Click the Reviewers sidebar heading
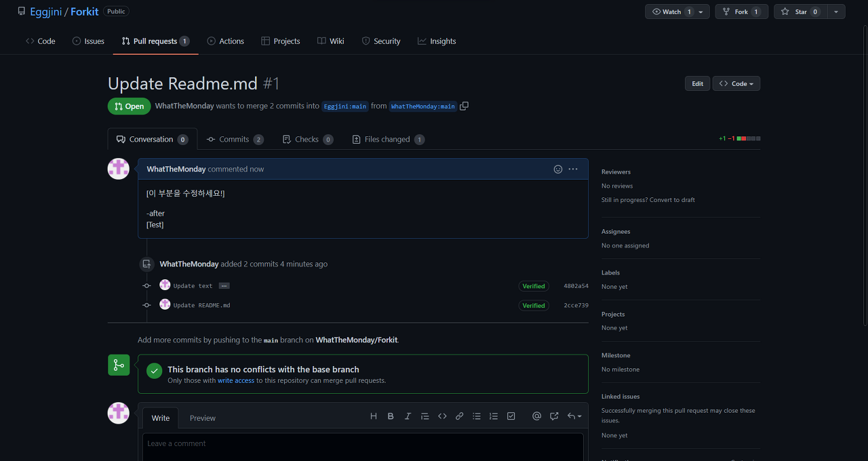Viewport: 868px width, 461px height. click(616, 172)
